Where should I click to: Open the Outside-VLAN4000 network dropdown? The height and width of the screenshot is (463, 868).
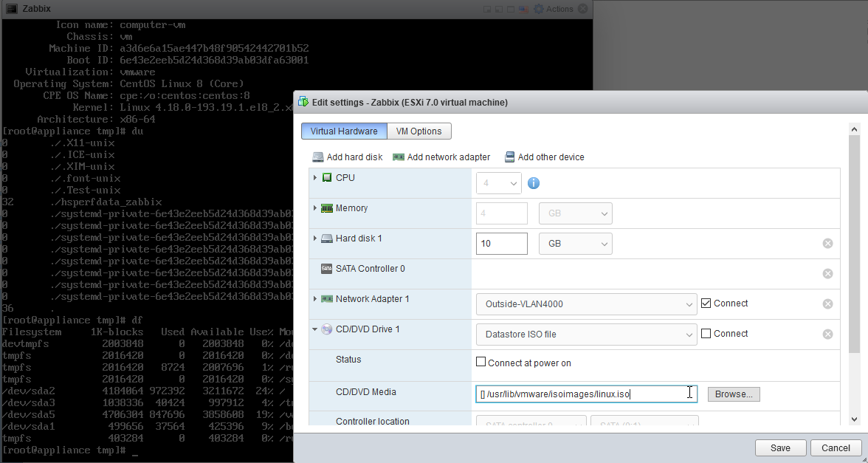(586, 304)
